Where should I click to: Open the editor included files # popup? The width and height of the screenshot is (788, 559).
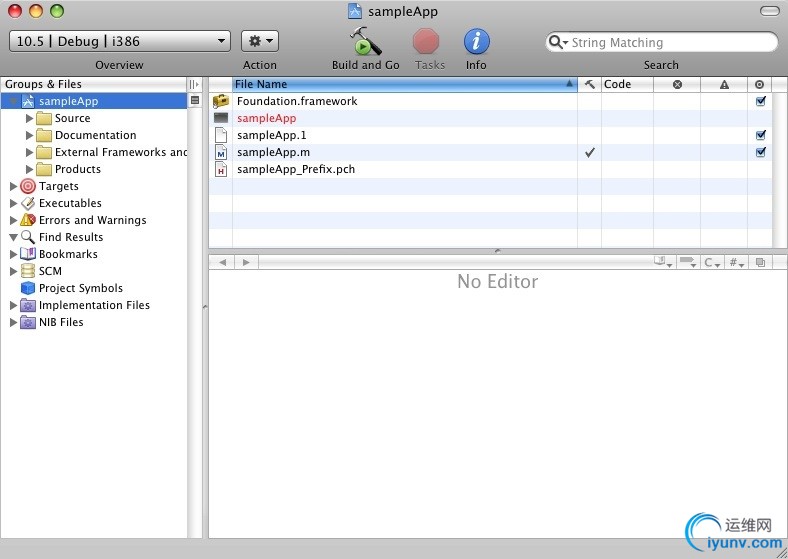point(736,262)
